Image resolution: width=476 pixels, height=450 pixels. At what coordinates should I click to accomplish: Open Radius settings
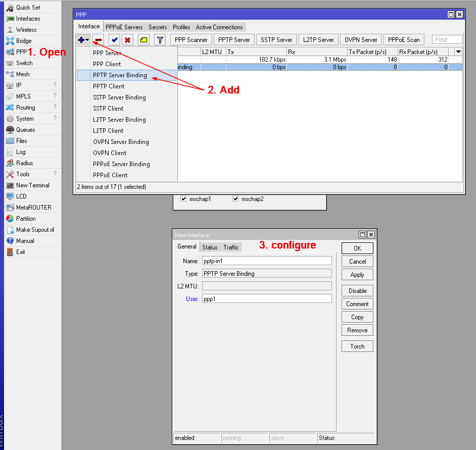[32, 163]
